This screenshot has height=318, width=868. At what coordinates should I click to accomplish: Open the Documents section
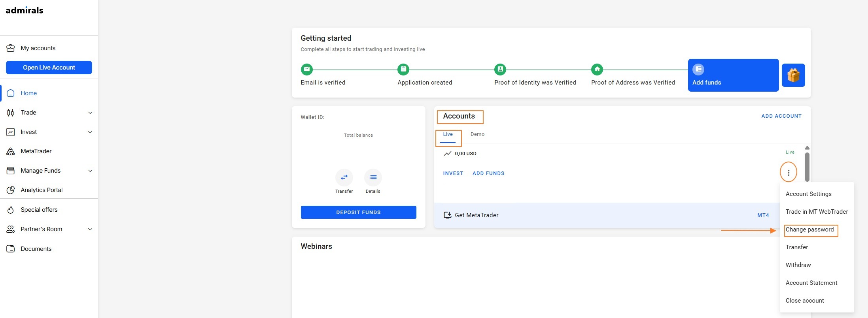36,249
